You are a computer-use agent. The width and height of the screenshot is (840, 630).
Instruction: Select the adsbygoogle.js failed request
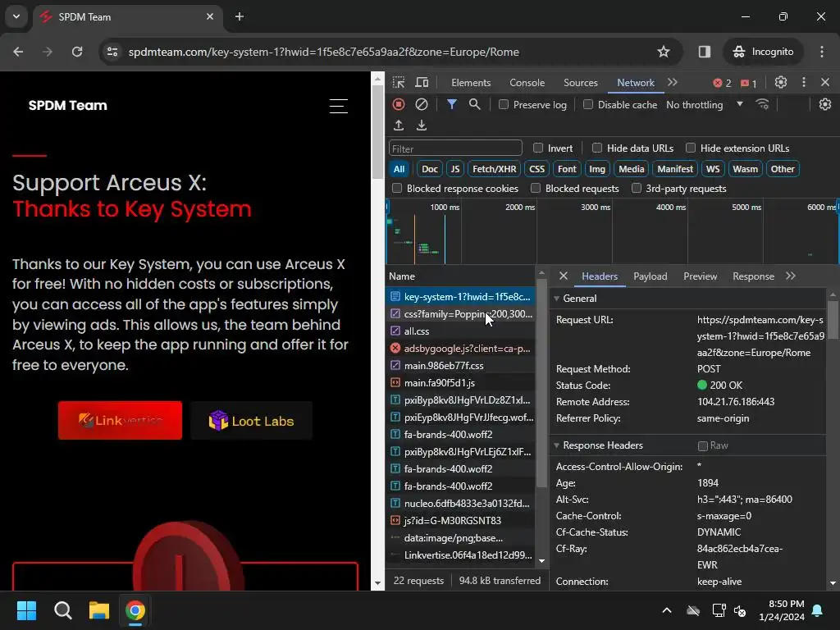click(460, 348)
